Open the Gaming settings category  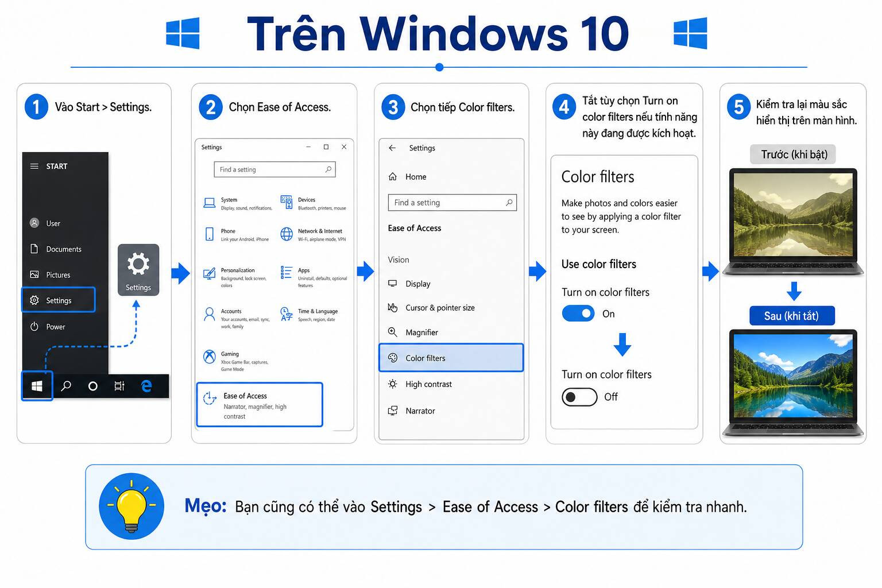tap(236, 361)
